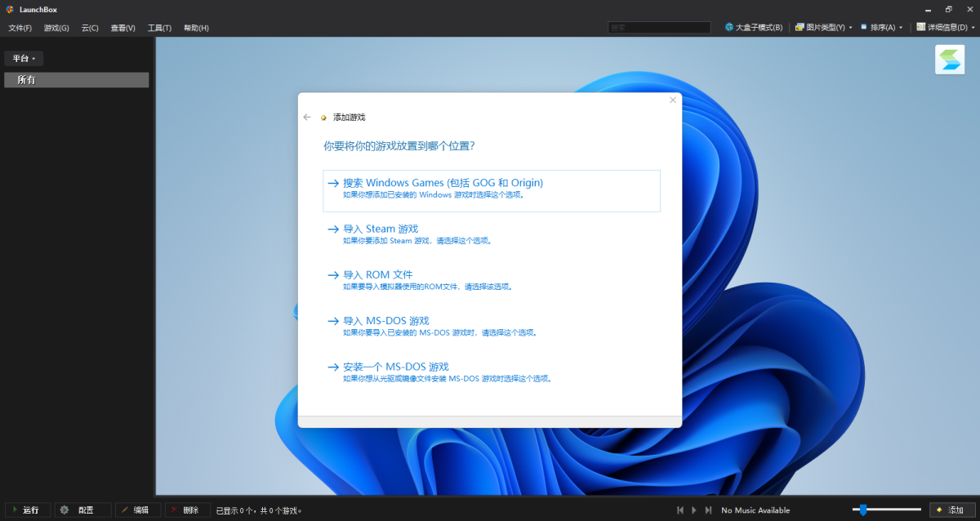This screenshot has width=980, height=521.
Task: Open the 文件 menu
Action: click(x=20, y=28)
